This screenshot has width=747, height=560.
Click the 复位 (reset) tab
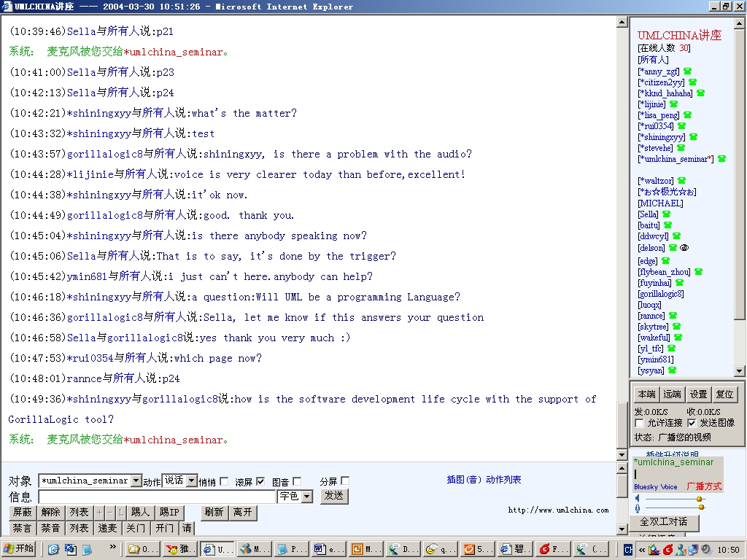724,394
